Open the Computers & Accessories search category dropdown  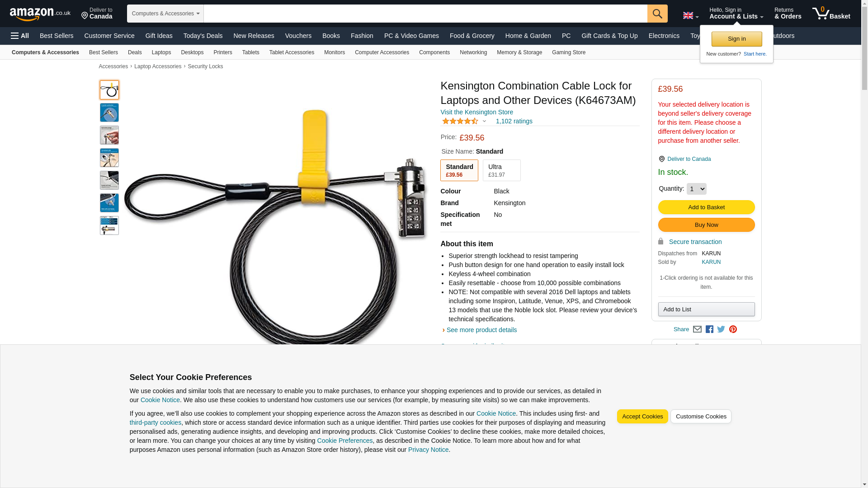(x=165, y=14)
